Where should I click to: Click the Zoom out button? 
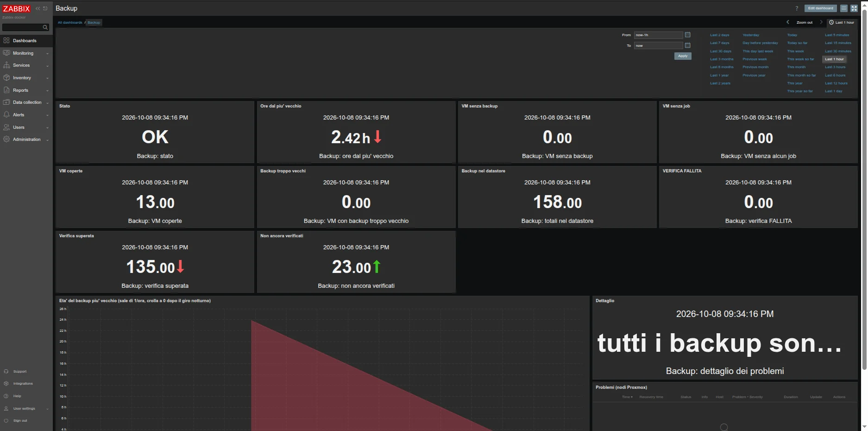805,22
